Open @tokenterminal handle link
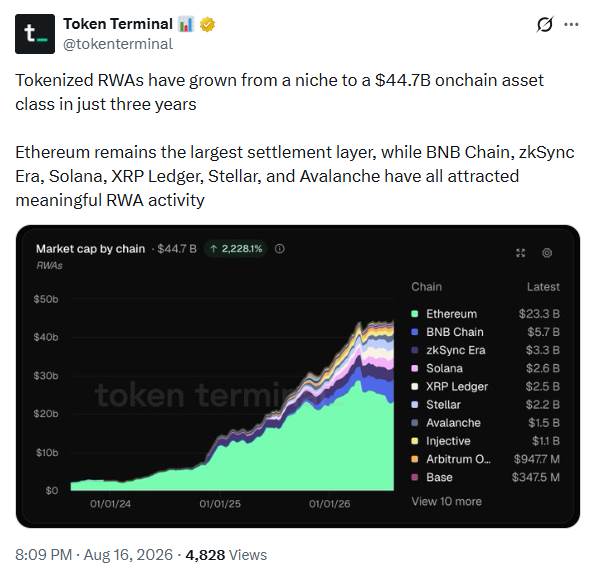The width and height of the screenshot is (594, 571). pos(118,44)
